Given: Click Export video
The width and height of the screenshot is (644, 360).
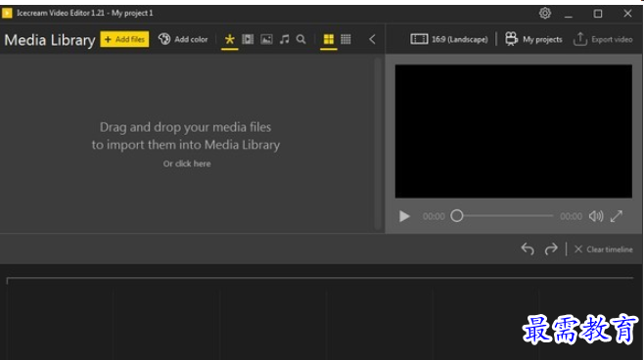Looking at the screenshot, I should 603,39.
